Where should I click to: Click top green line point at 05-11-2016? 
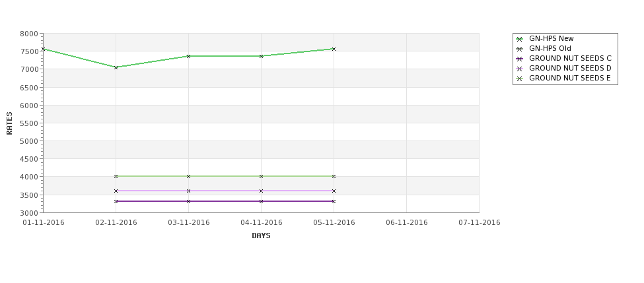tap(334, 49)
